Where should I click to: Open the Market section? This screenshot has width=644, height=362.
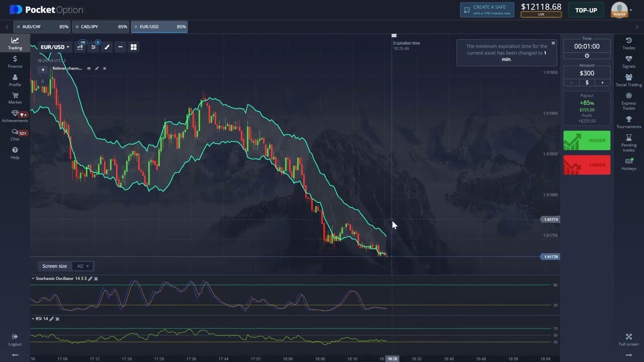click(x=15, y=98)
